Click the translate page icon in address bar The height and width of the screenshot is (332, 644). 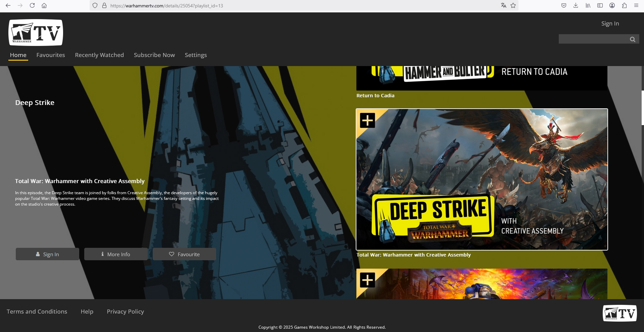pyautogui.click(x=503, y=5)
